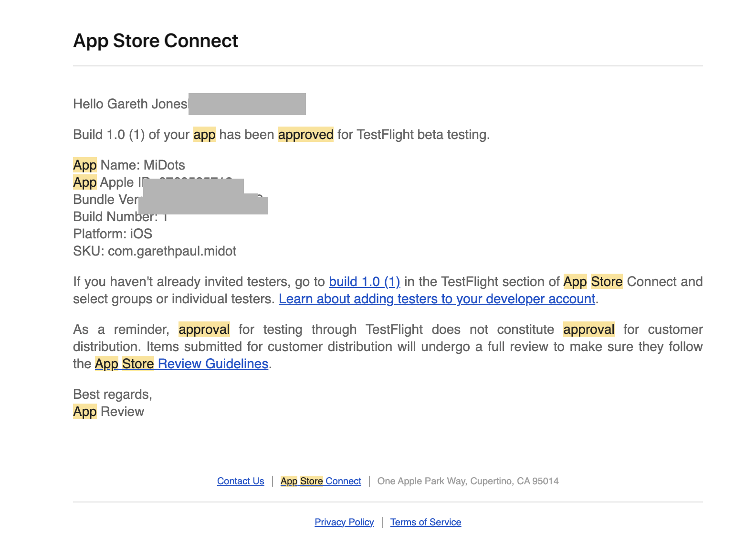756x555 pixels.
Task: Click the 'App Review' signature
Action: (108, 412)
